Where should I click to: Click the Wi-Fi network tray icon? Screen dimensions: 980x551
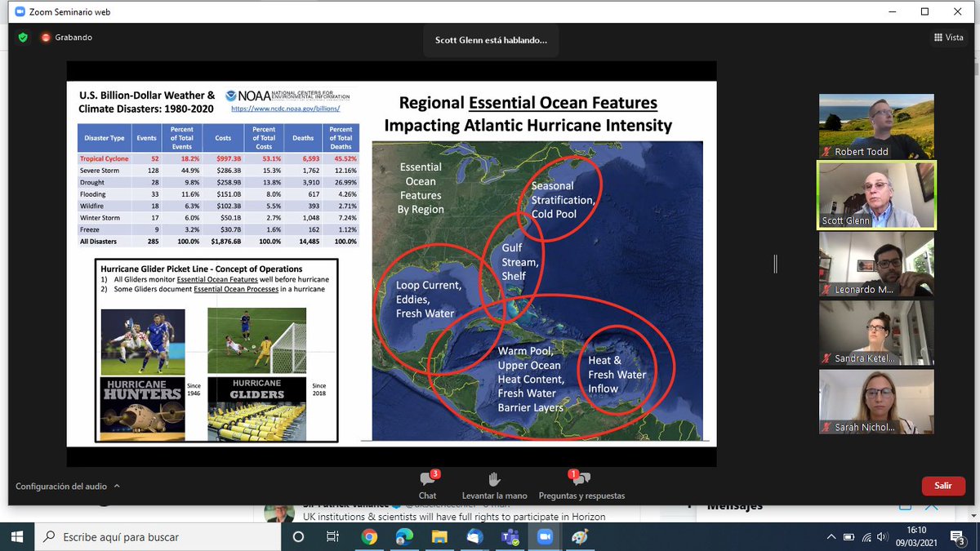865,536
